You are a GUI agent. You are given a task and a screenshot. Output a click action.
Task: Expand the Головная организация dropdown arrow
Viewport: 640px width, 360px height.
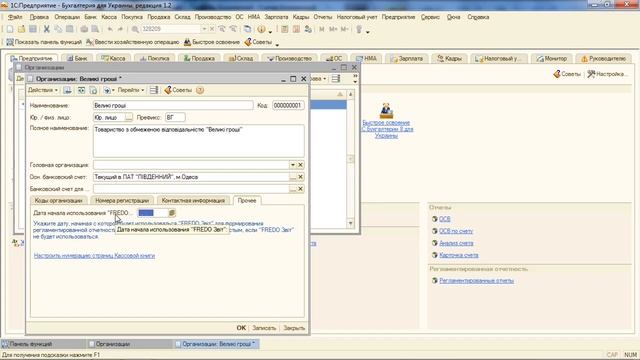point(293,165)
